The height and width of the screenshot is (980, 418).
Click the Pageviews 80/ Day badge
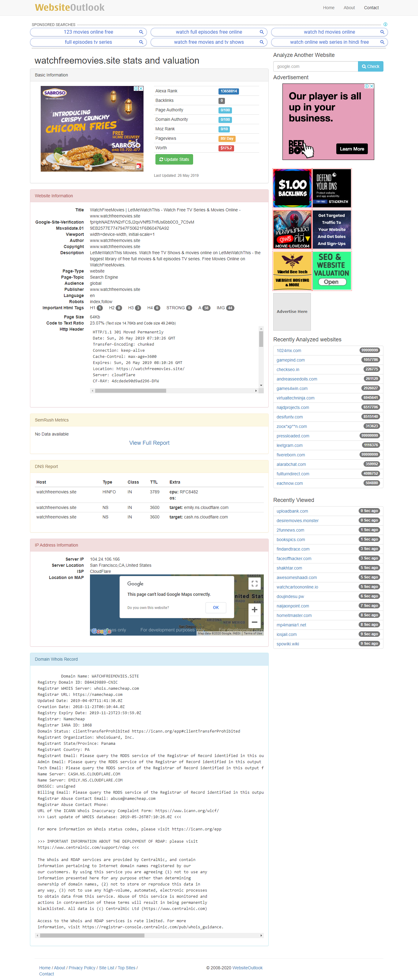(x=227, y=139)
